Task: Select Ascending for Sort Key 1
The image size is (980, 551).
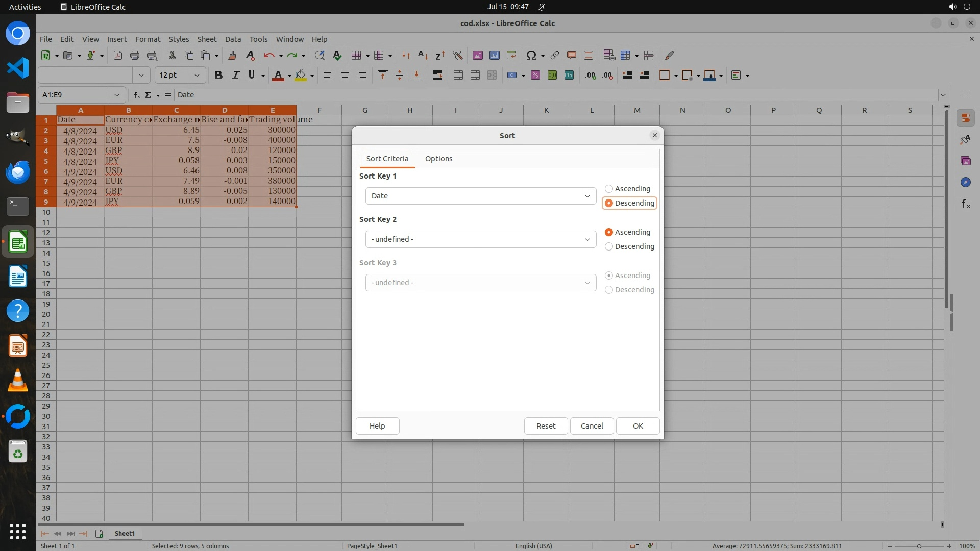Action: click(609, 189)
